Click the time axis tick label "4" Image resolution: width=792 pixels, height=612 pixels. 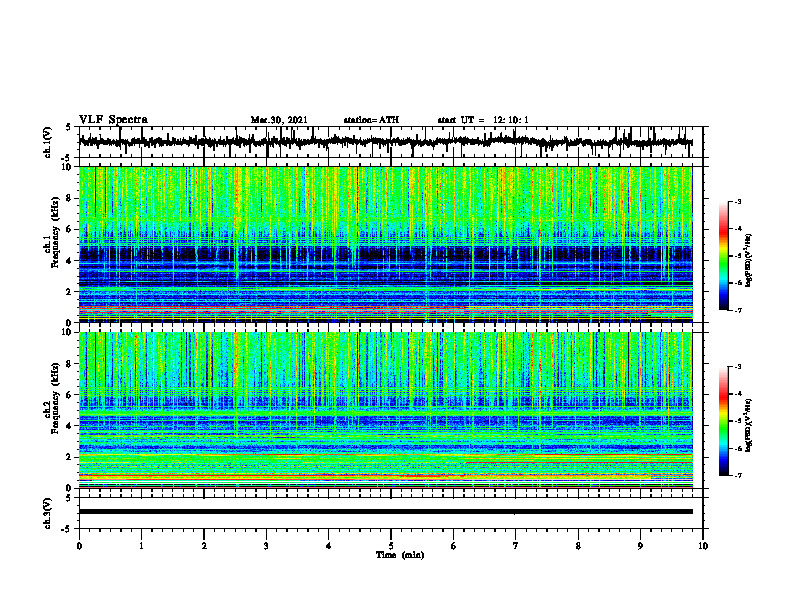pos(329,546)
